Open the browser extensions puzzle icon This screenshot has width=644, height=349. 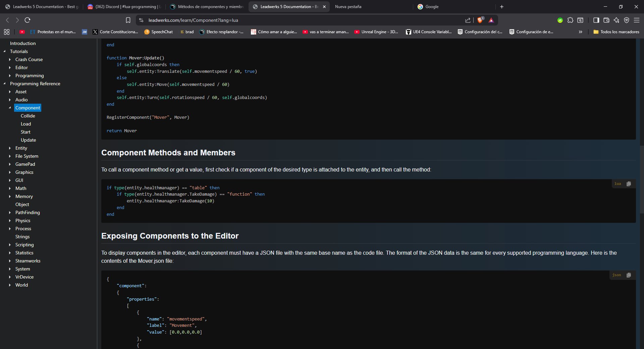[570, 20]
